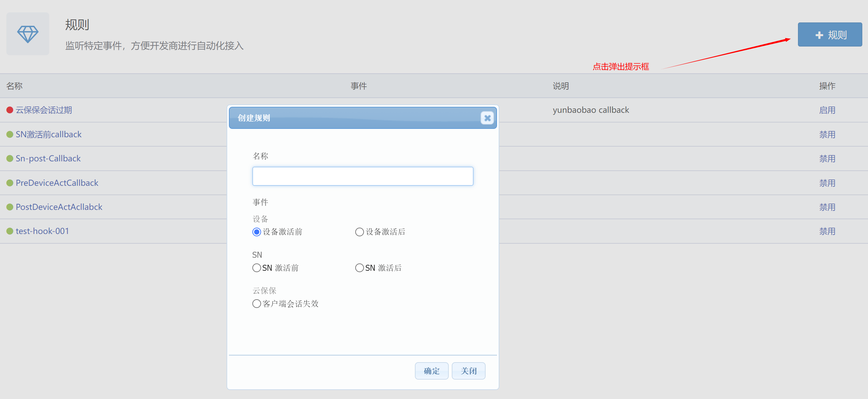
Task: Choose the SN 激活后 radio option
Action: coord(359,268)
